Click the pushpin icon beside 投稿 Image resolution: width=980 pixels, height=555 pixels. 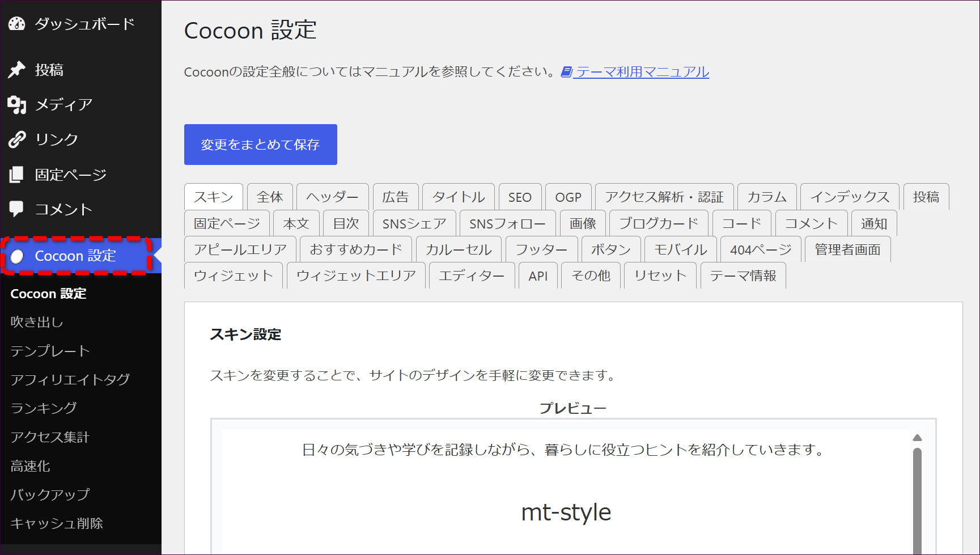[x=16, y=70]
